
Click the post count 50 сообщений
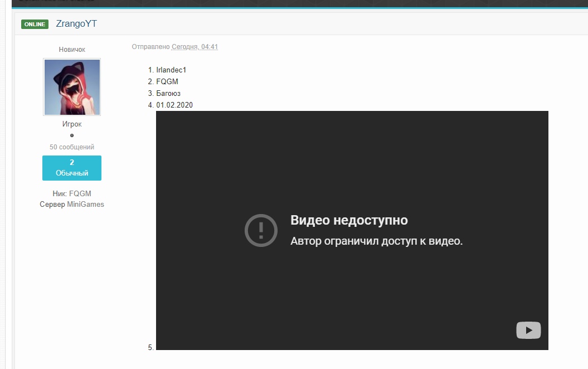pyautogui.click(x=71, y=147)
